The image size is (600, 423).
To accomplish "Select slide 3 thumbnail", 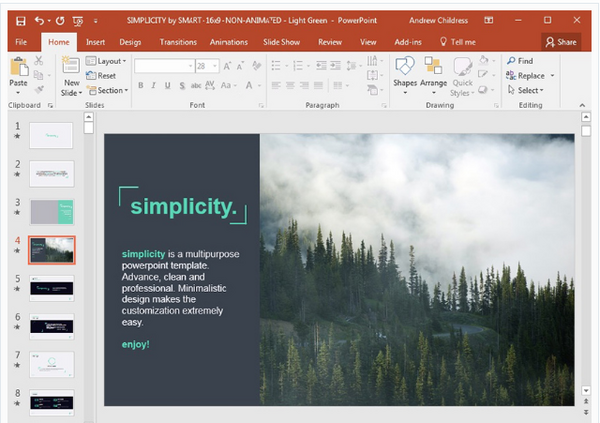I will (52, 212).
